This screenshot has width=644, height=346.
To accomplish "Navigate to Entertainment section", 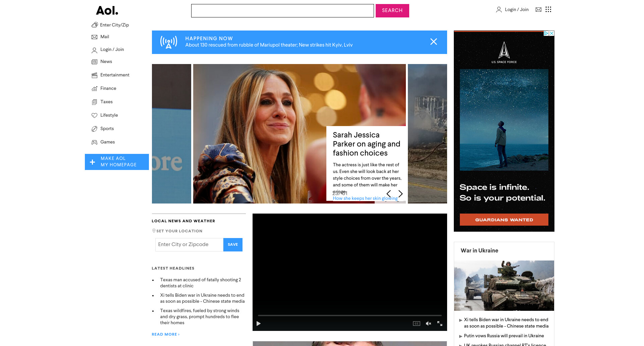I will point(115,75).
